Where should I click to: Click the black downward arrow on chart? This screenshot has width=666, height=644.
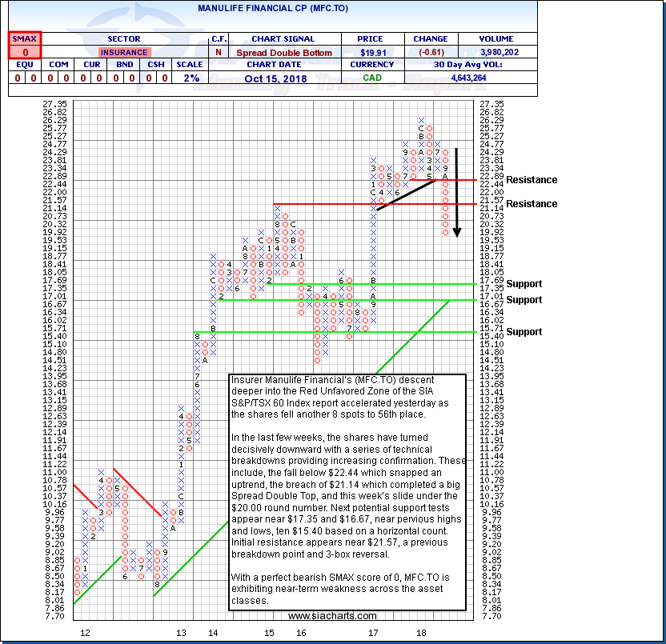[456, 192]
